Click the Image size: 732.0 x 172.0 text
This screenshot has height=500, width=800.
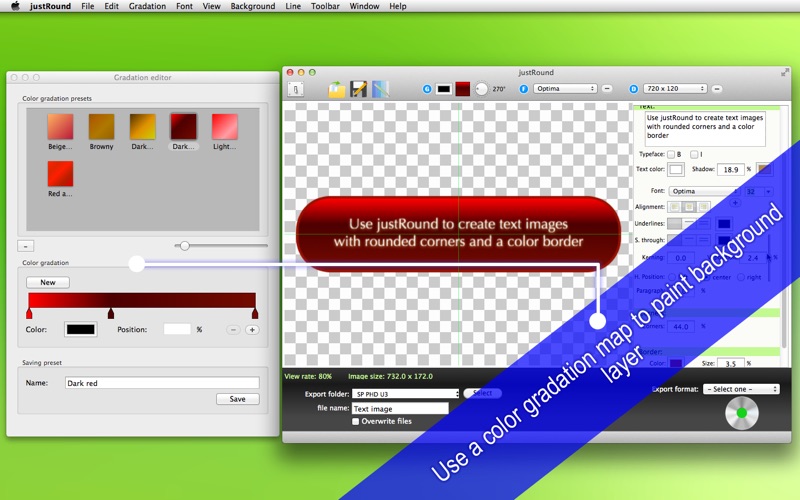[x=390, y=377]
